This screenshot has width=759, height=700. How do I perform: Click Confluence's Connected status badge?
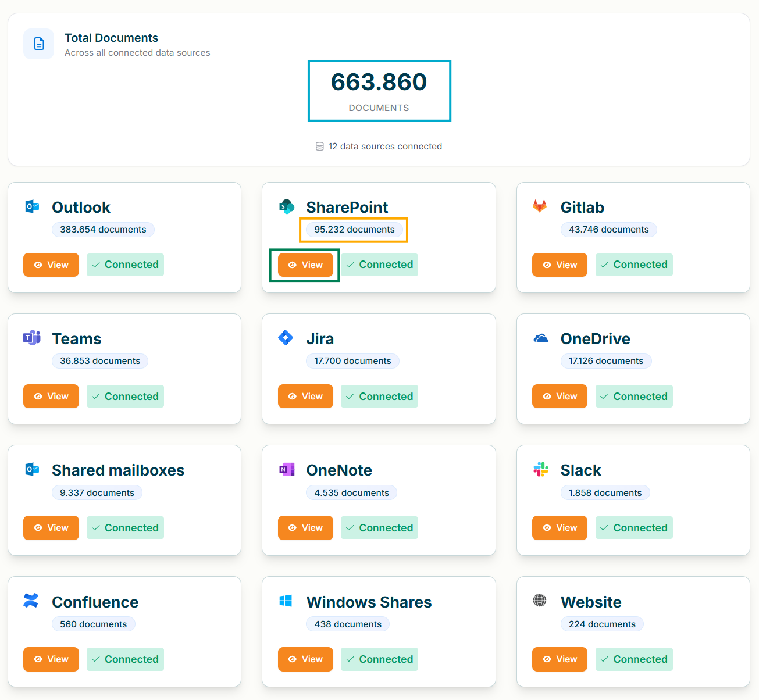point(125,659)
